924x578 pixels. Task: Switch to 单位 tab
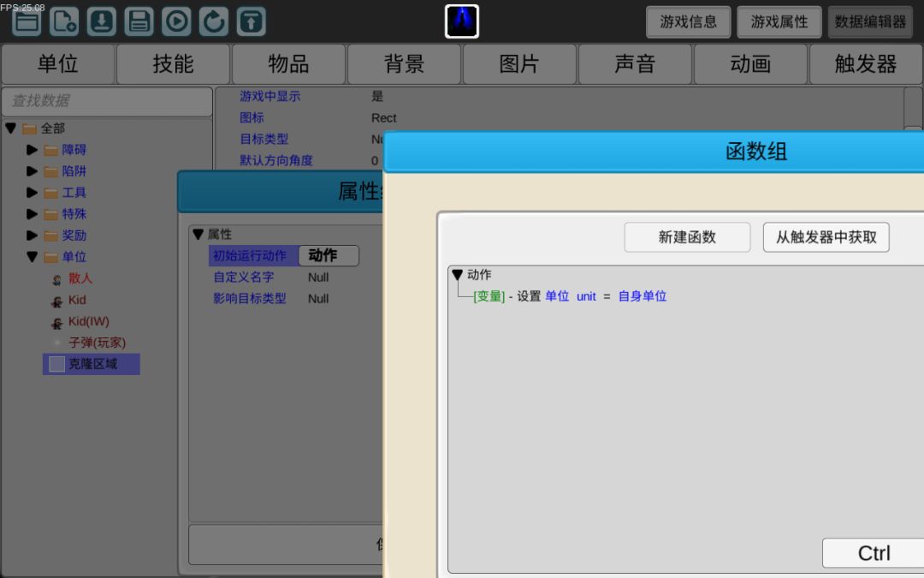coord(58,63)
